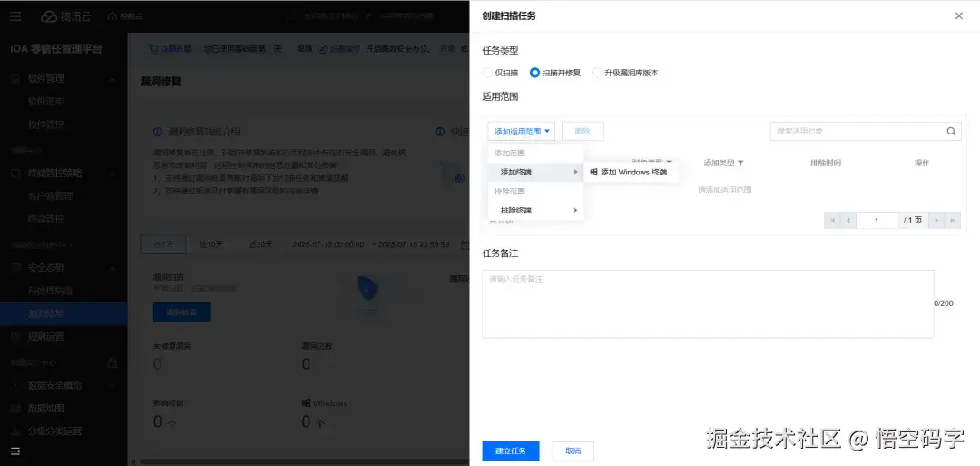This screenshot has width=980, height=466.
Task: Click the 操作 column header
Action: pos(922,163)
